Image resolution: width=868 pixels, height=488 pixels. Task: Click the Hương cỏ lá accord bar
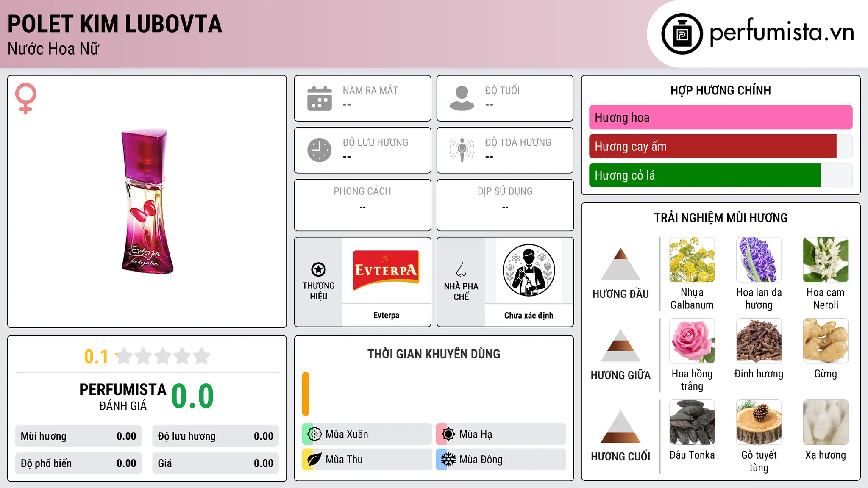tap(721, 175)
